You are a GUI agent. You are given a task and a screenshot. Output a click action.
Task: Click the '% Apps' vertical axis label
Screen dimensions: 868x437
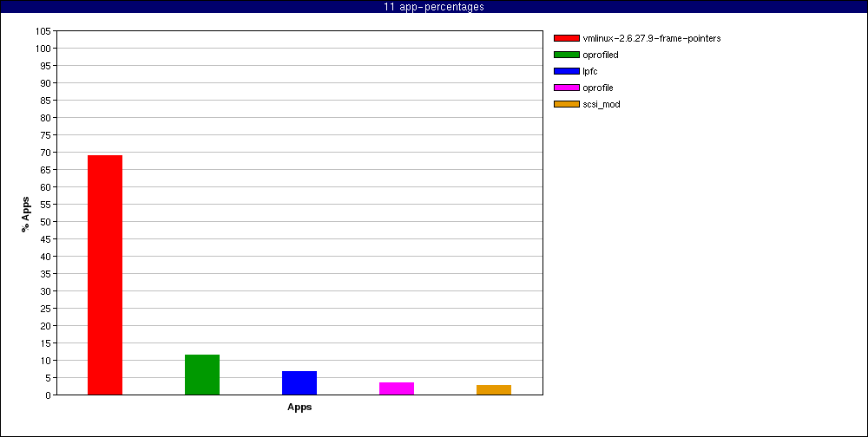pyautogui.click(x=26, y=214)
